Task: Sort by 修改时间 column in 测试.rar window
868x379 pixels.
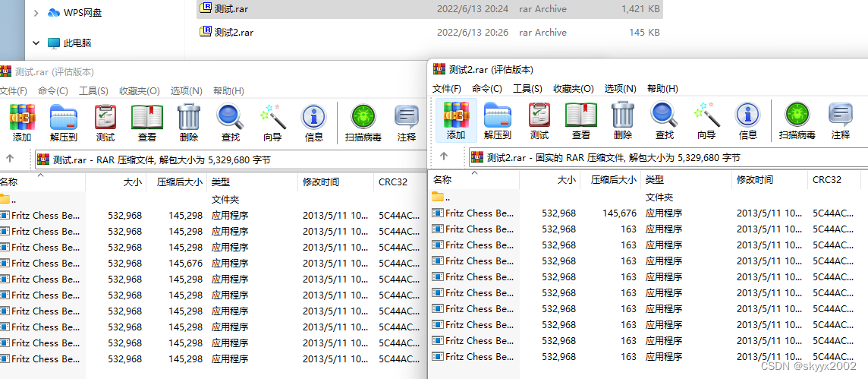Action: [336, 182]
